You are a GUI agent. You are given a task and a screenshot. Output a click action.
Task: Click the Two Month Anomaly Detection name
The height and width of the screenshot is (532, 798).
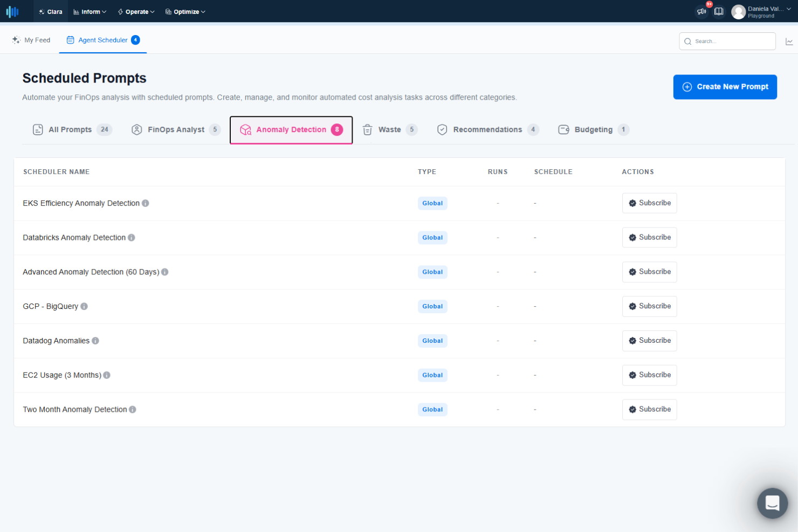pyautogui.click(x=75, y=410)
